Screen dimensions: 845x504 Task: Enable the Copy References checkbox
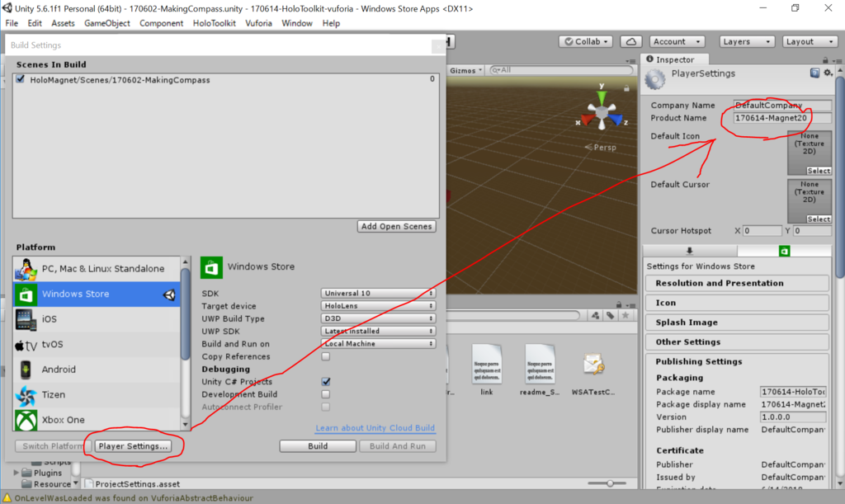tap(325, 356)
